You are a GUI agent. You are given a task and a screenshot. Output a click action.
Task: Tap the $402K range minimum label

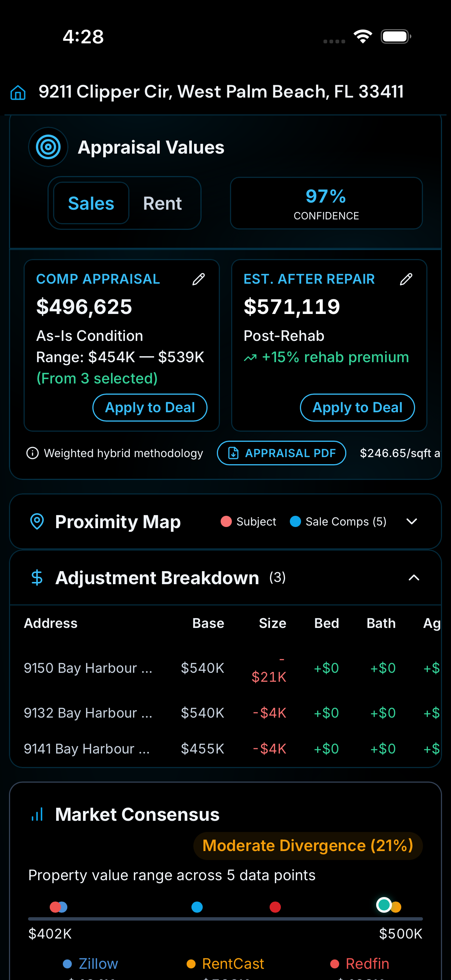click(x=50, y=934)
